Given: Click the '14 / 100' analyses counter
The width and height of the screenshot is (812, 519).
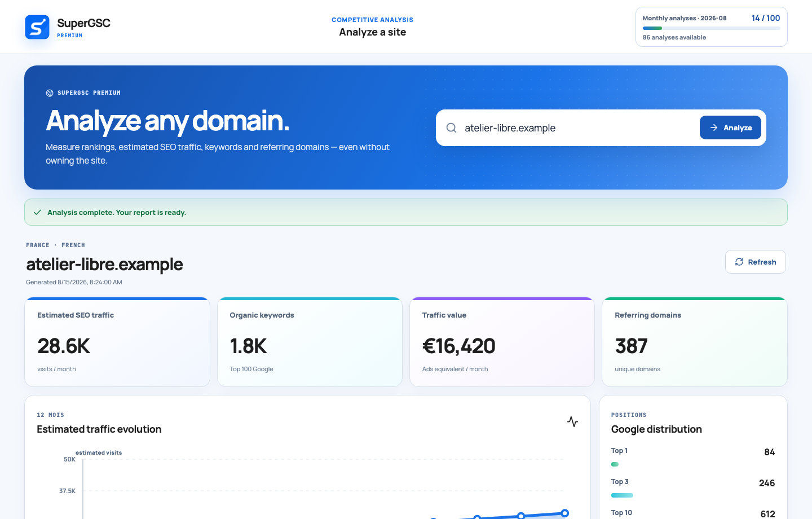Looking at the screenshot, I should 766,18.
